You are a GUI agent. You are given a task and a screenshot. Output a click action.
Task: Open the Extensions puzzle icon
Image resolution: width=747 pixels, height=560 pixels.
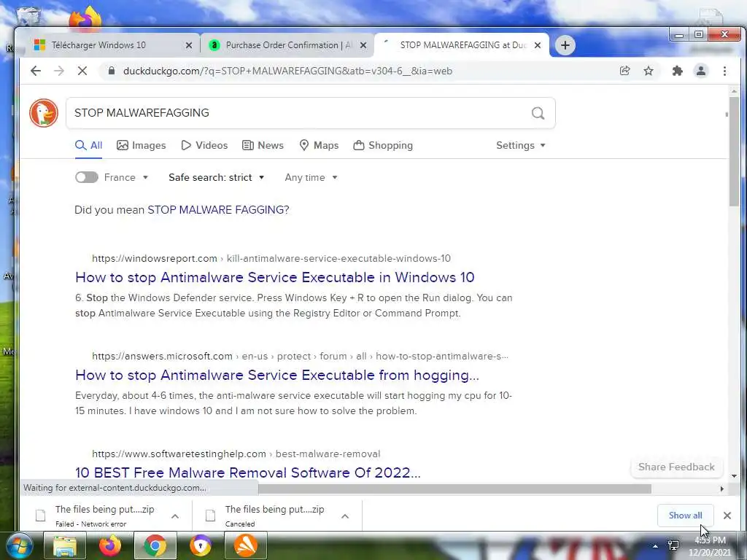coord(677,71)
